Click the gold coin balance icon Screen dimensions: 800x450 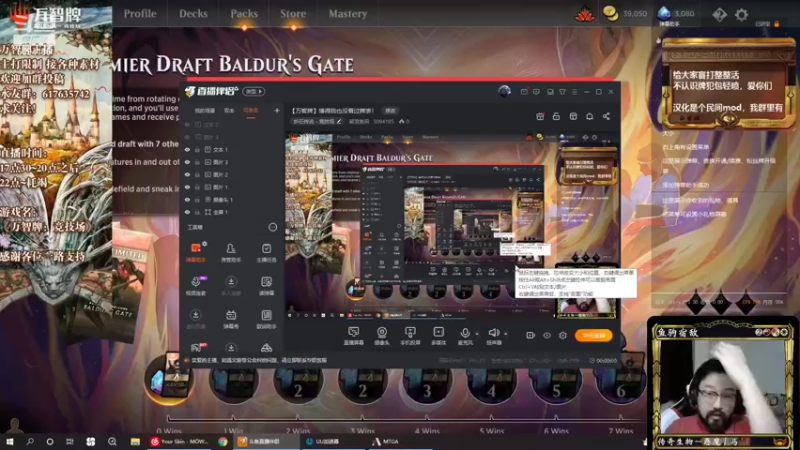610,14
